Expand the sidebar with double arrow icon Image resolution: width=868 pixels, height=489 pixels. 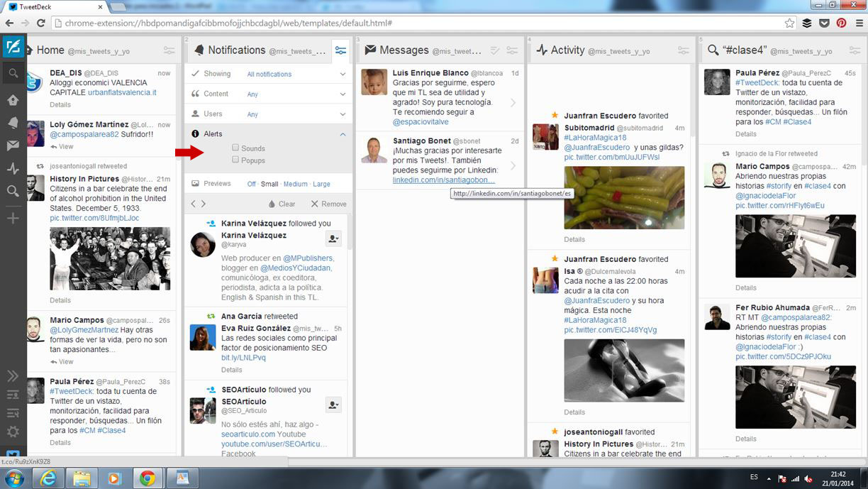[13, 376]
